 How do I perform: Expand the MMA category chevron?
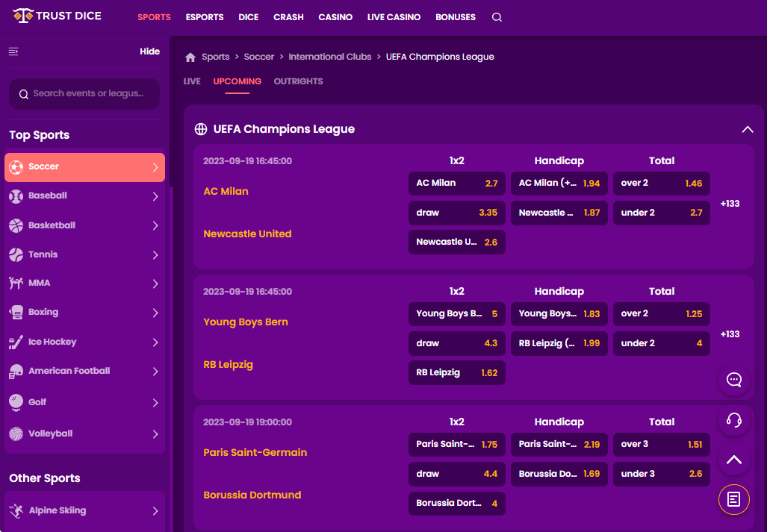point(155,284)
